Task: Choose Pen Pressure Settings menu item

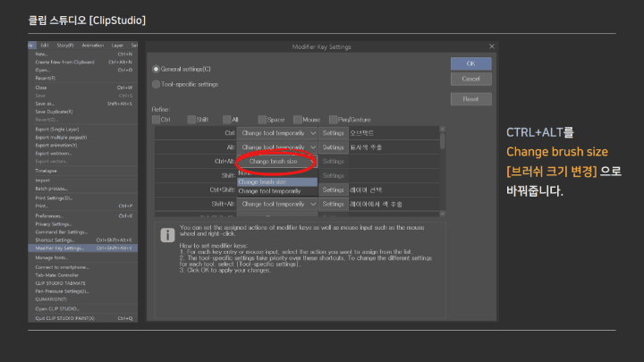Action: (83, 291)
